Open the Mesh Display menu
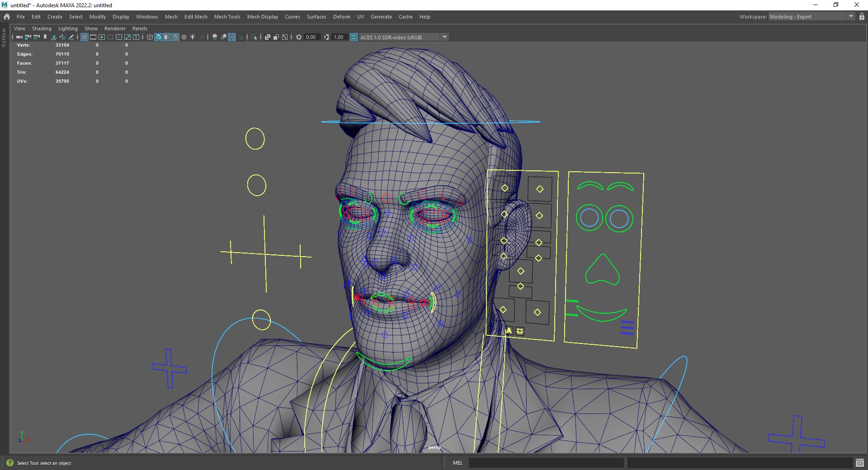The width and height of the screenshot is (868, 470). [263, 17]
